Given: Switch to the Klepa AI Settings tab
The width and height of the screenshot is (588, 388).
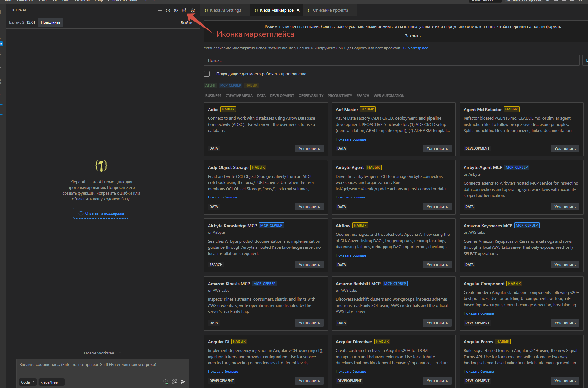Looking at the screenshot, I should [x=225, y=10].
